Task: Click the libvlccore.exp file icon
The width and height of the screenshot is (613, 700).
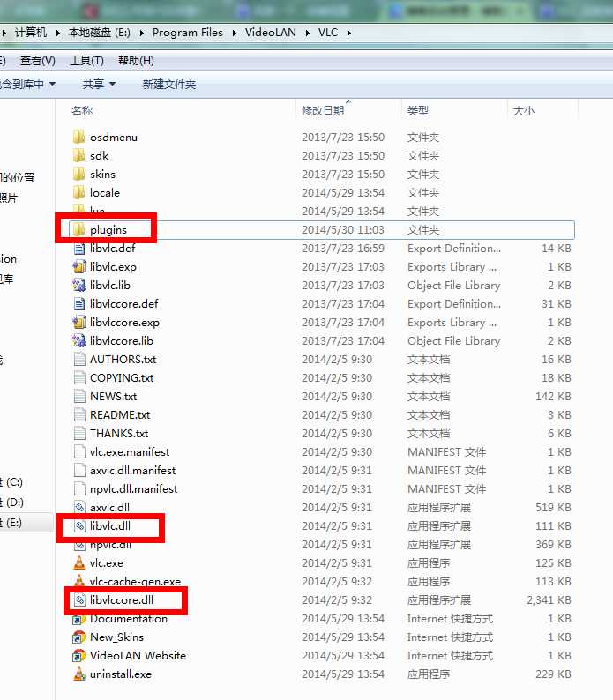Action: pyautogui.click(x=79, y=322)
